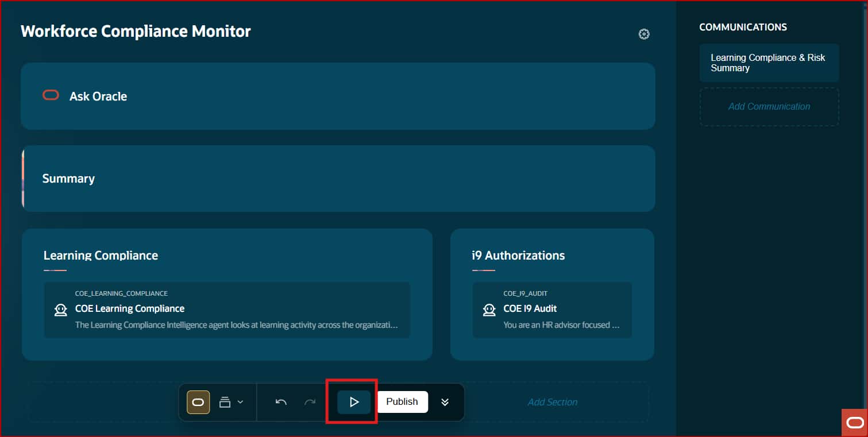Open the COE Learning Compliance agent title
The height and width of the screenshot is (437, 868).
130,308
